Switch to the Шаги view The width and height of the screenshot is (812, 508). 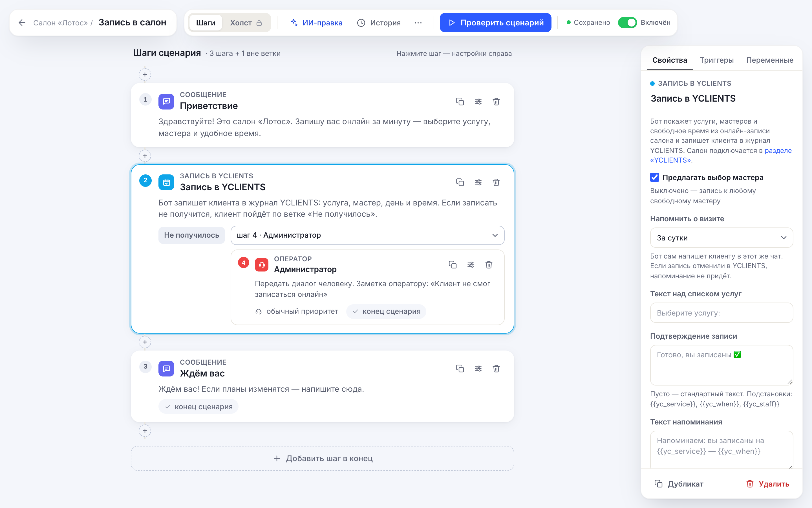point(205,23)
